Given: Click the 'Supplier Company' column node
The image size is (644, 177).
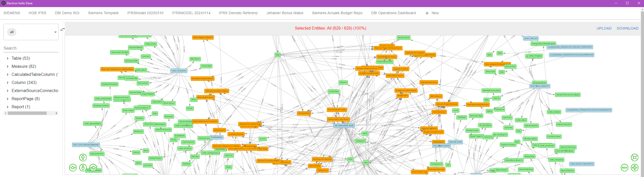Looking at the screenshot, I should coord(508,145).
